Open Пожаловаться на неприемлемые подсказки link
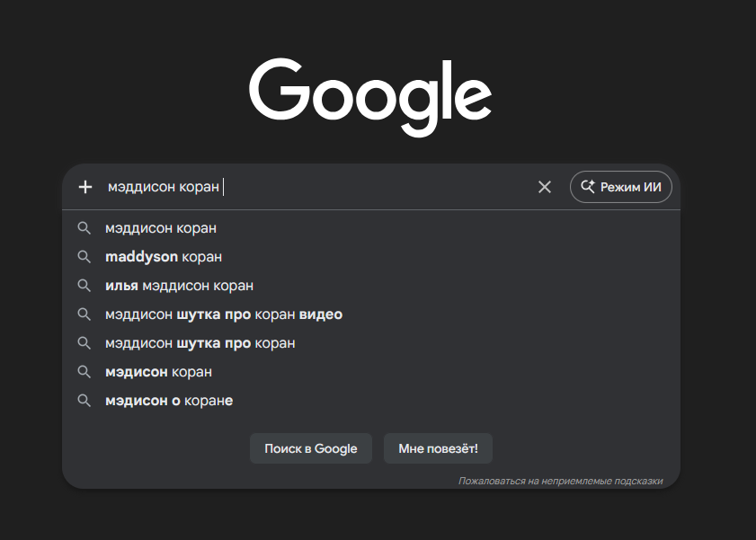 coord(560,481)
